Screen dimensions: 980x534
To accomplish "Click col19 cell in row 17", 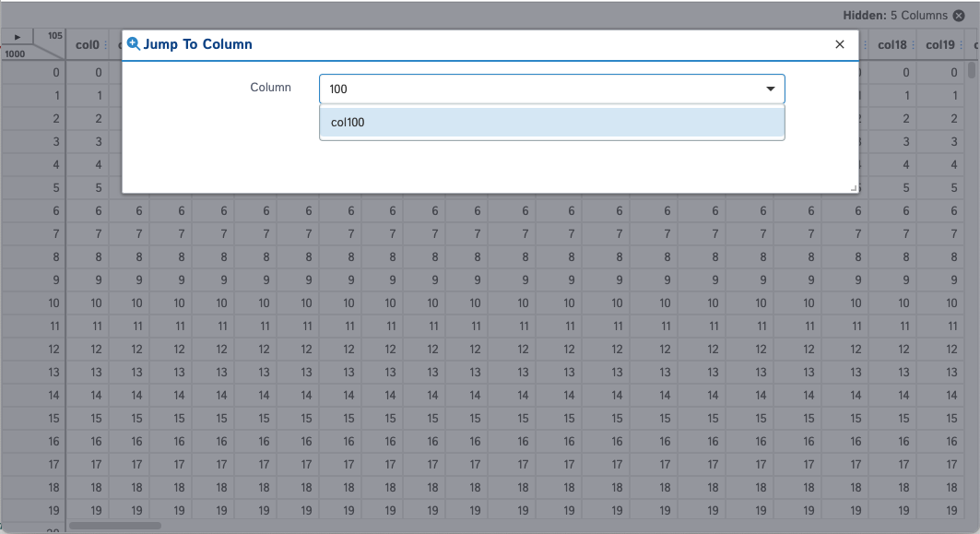I will click(940, 465).
